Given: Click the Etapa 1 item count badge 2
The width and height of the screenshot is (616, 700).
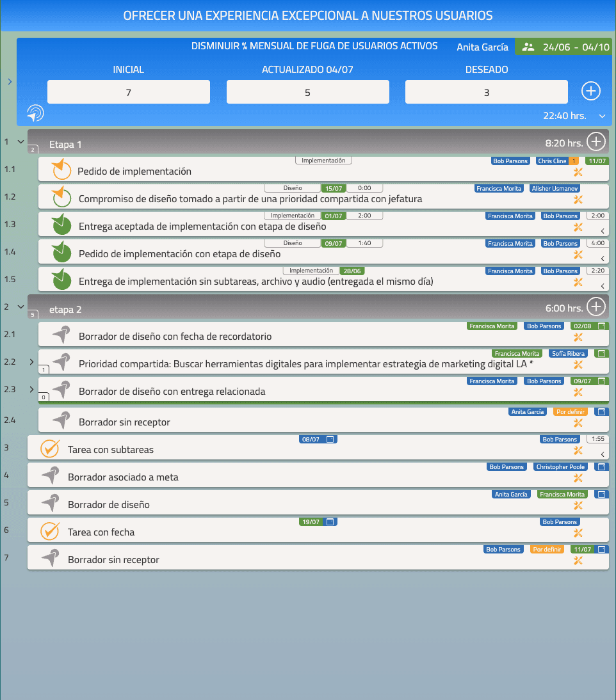Looking at the screenshot, I should pyautogui.click(x=33, y=150).
